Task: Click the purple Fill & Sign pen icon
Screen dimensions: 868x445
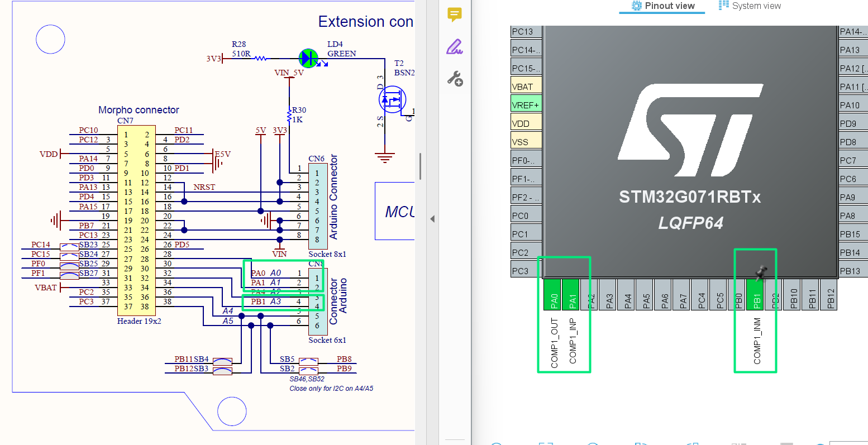Action: pyautogui.click(x=455, y=47)
